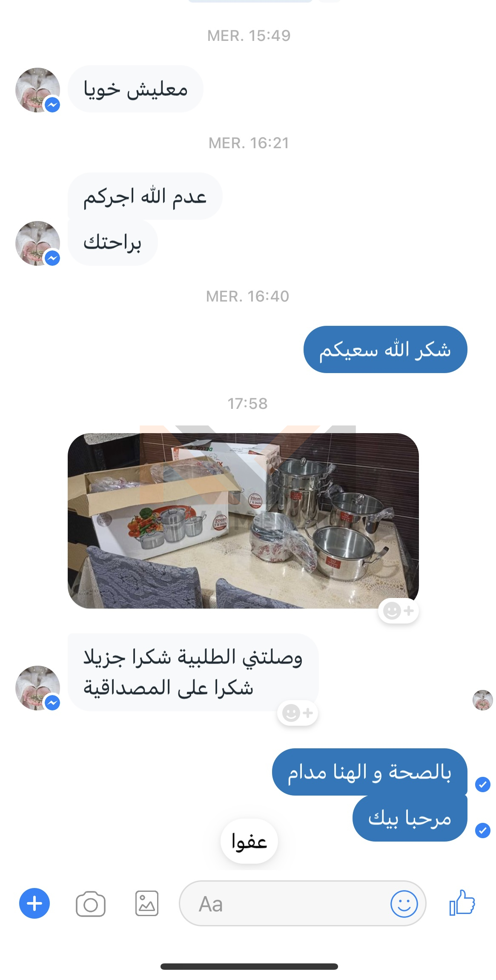Open the blue plus more-actions button

pyautogui.click(x=34, y=903)
